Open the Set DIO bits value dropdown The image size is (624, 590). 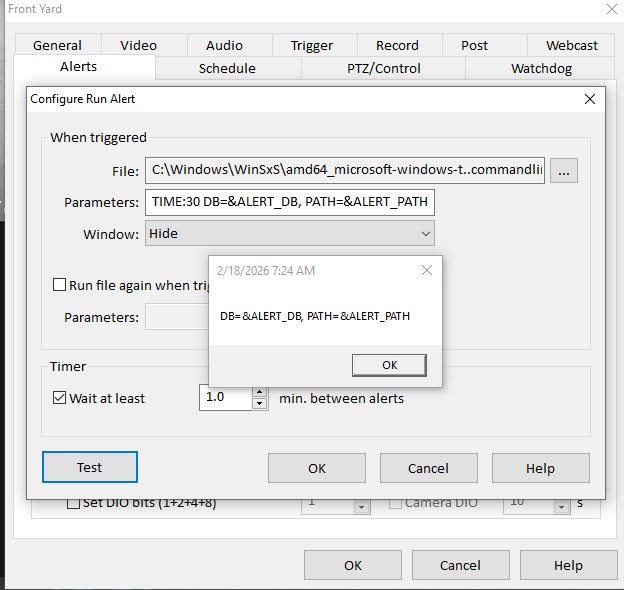click(x=361, y=507)
